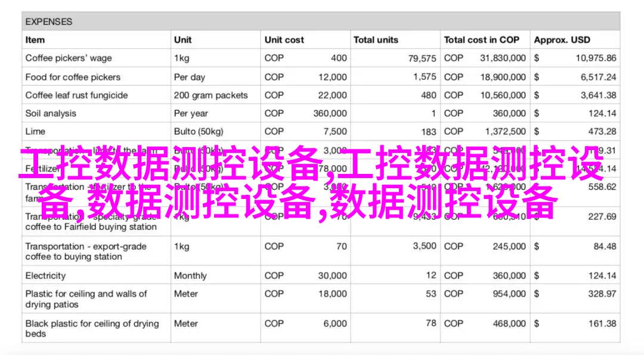Click the total cost 468,000
644x355 pixels.
pyautogui.click(x=509, y=323)
